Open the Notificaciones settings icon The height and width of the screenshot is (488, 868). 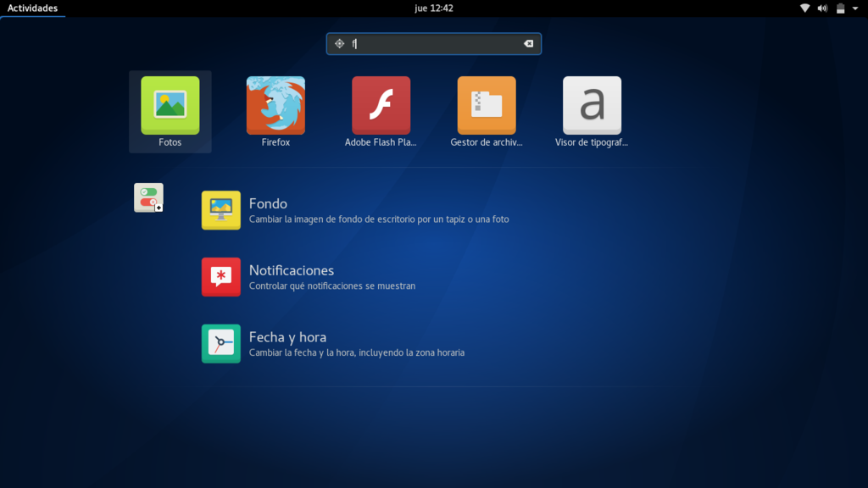coord(221,277)
